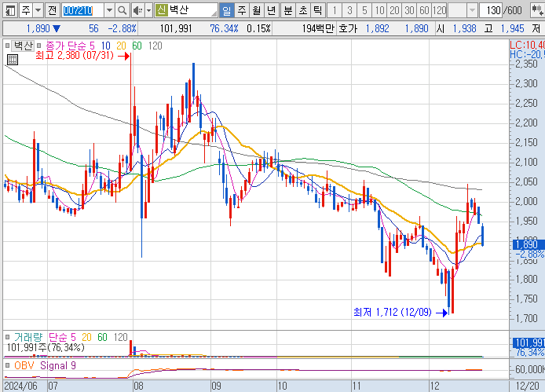
Task: Click the 12/20 date label on axis
Action: click(x=527, y=386)
